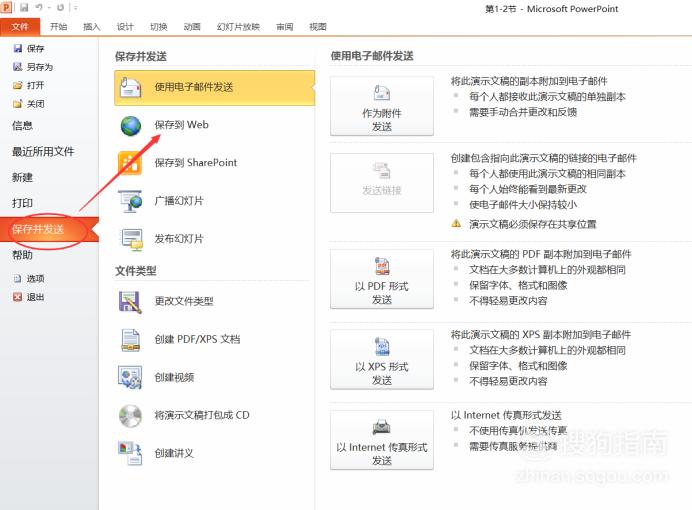Screen dimensions: 692x510
Task: Click the 打开 folder icon in sidebar
Action: [x=18, y=85]
